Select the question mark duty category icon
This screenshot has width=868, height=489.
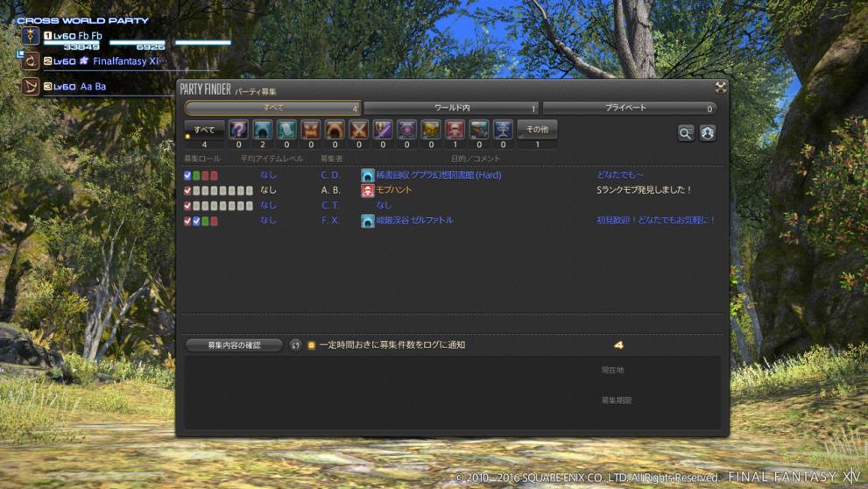pyautogui.click(x=238, y=130)
